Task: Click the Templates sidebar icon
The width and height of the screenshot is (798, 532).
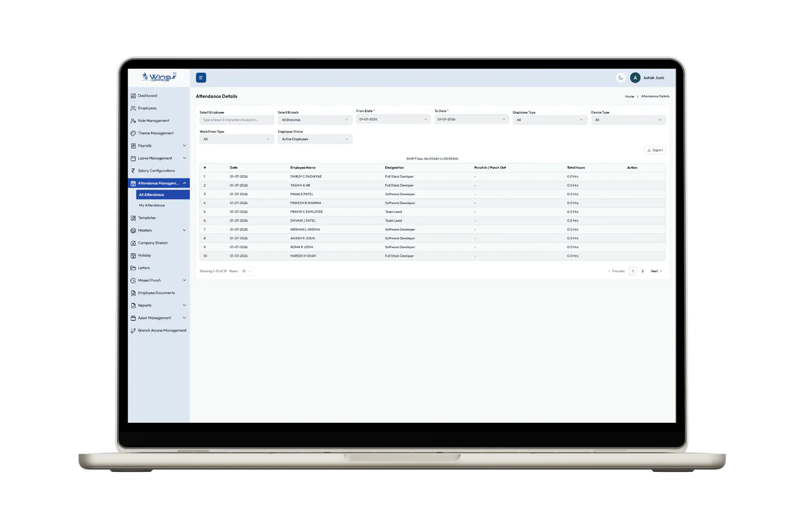Action: (133, 218)
